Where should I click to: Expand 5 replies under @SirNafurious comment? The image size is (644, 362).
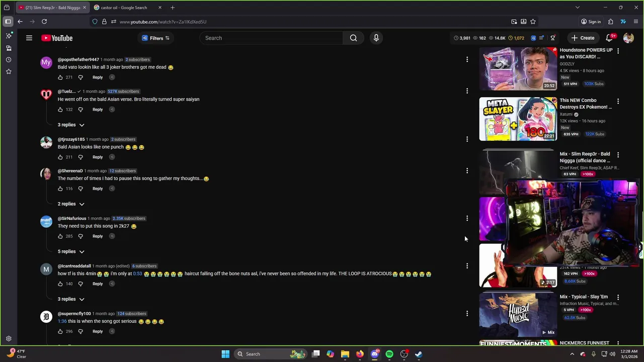click(71, 251)
